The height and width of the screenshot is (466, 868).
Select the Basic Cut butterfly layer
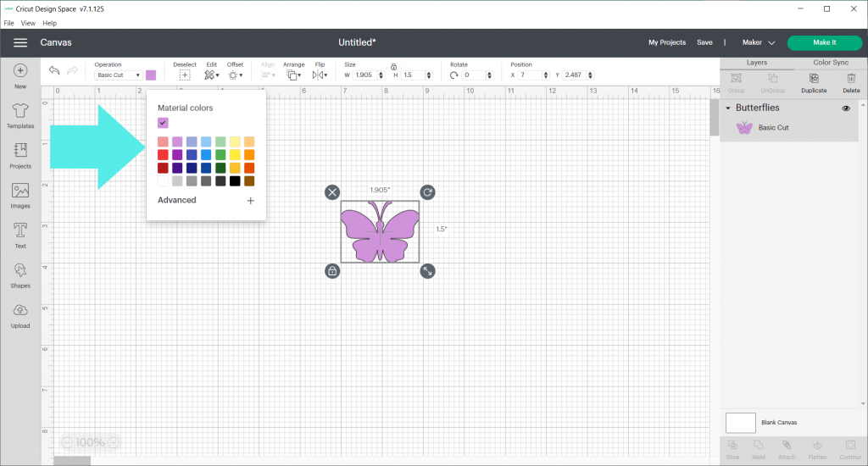[789, 128]
